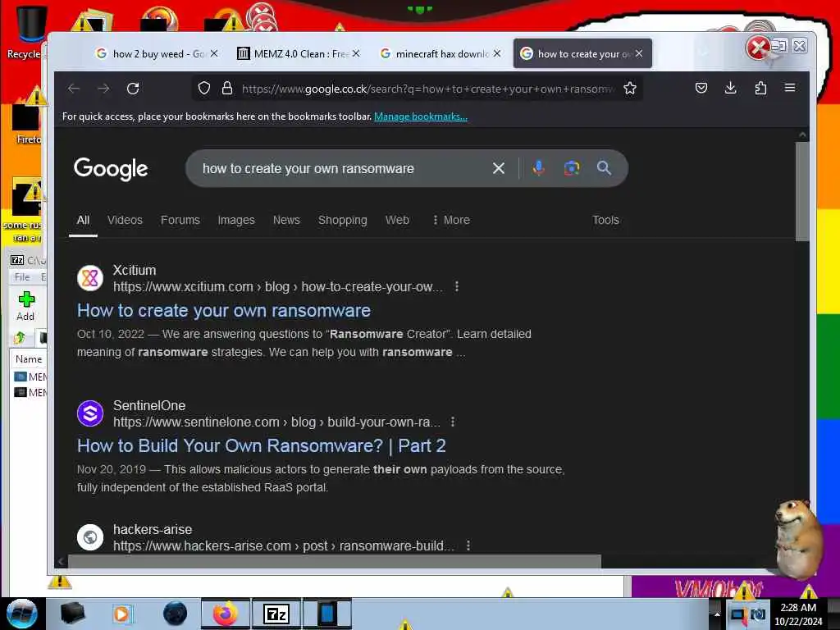Reload the page in Firefox
The width and height of the screenshot is (840, 630).
pyautogui.click(x=133, y=89)
